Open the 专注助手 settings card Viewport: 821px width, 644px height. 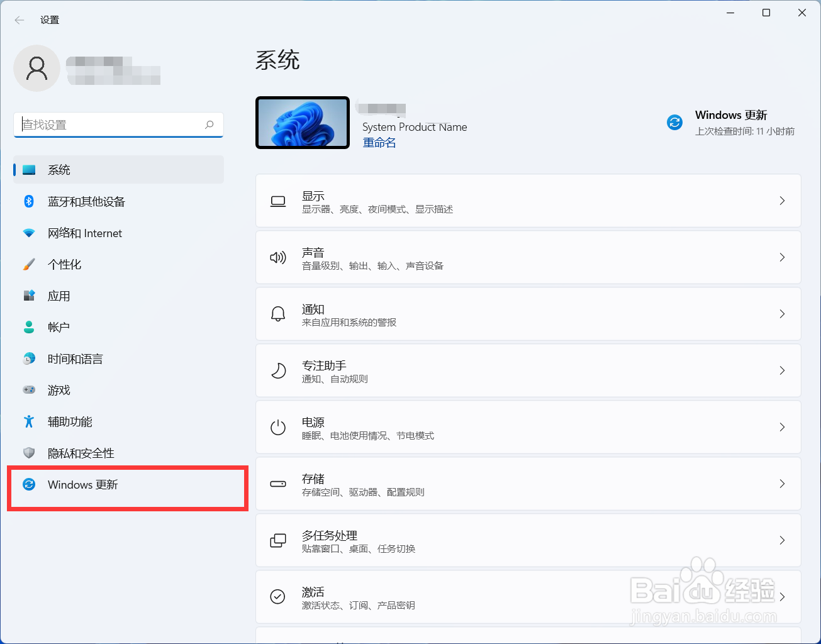coord(528,370)
